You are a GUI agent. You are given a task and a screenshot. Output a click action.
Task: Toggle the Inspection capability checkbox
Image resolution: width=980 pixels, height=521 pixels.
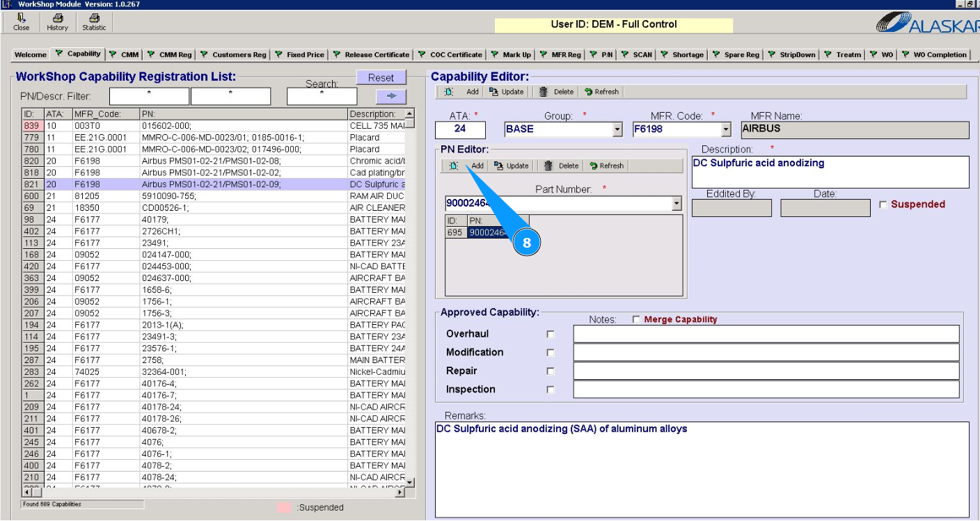pyautogui.click(x=551, y=390)
